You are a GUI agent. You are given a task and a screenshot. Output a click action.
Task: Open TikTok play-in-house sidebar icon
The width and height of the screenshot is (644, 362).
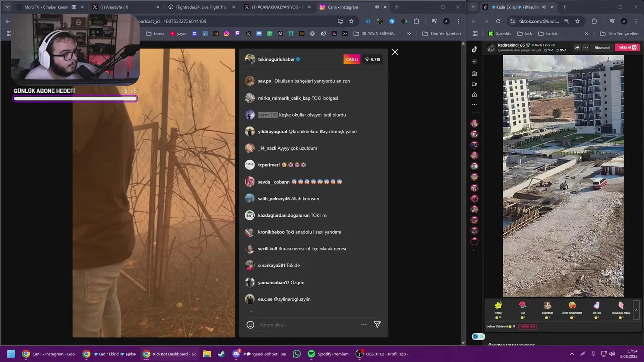474,95
